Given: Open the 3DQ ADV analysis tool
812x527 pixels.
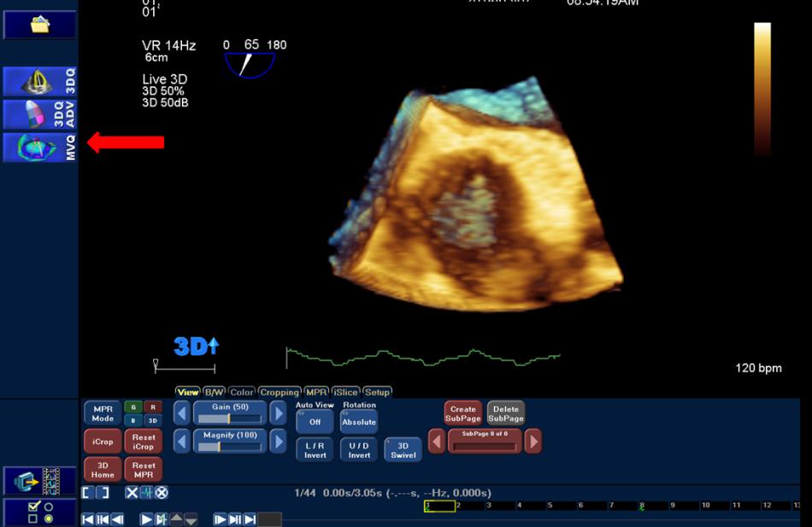Looking at the screenshot, I should 39,114.
